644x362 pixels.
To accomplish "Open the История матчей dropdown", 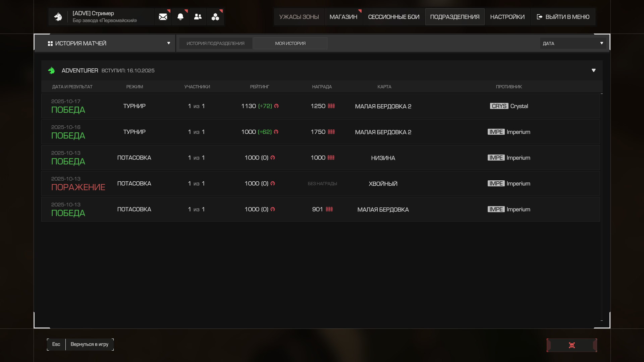I will 105,43.
